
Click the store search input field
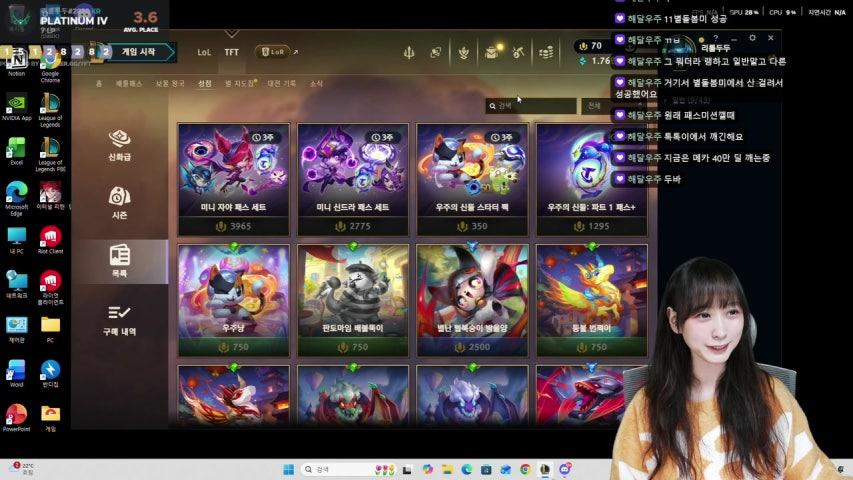[531, 106]
